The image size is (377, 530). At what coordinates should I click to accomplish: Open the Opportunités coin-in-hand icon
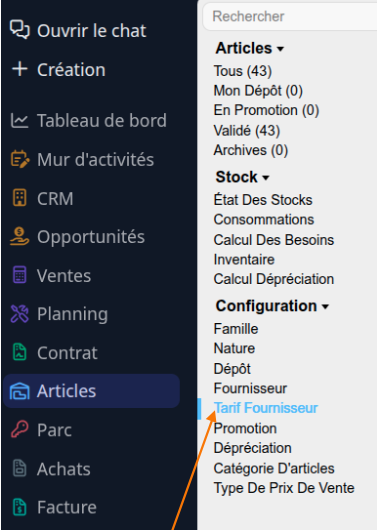[x=19, y=236]
